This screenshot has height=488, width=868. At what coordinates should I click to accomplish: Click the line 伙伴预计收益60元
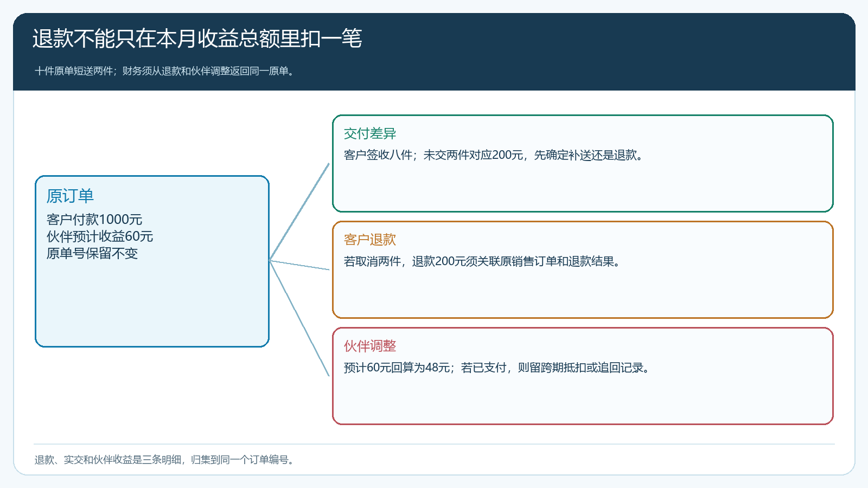pos(100,236)
